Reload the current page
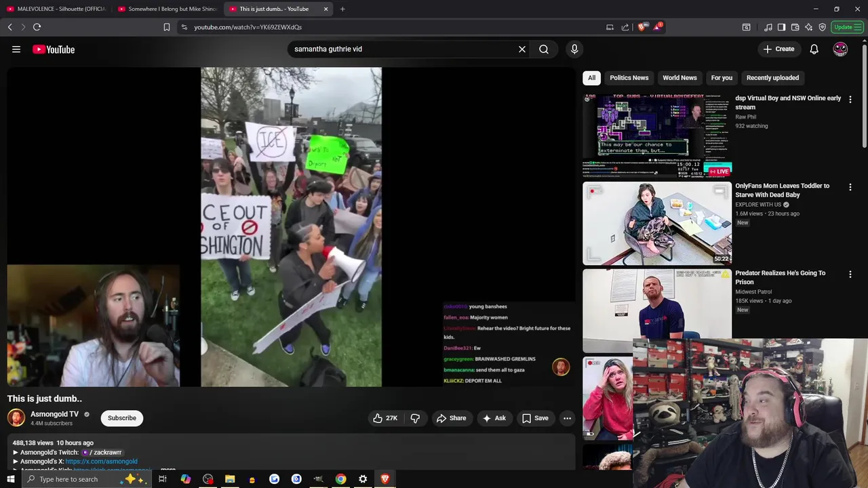 coord(37,27)
